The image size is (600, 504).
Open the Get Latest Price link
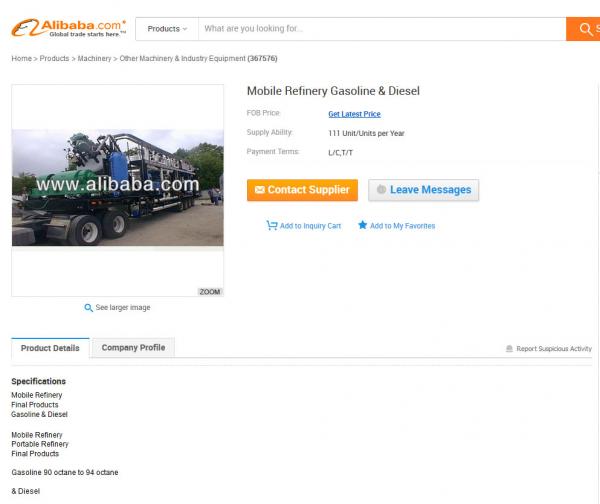pos(354,114)
